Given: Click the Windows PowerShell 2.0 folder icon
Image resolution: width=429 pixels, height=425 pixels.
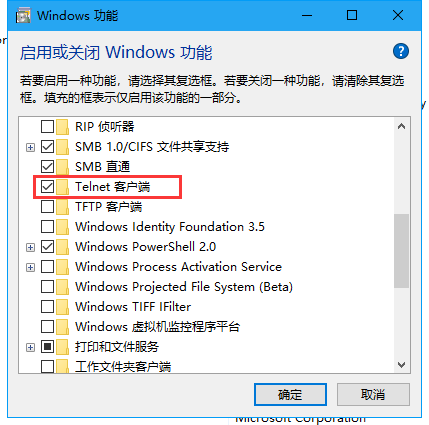Looking at the screenshot, I should coord(62,247).
